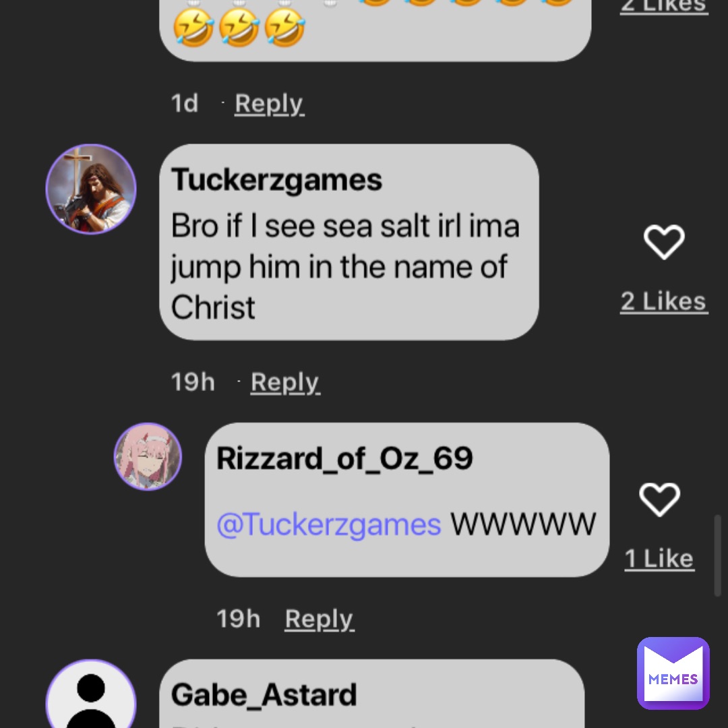Image resolution: width=728 pixels, height=728 pixels.
Task: View the 2 Likes on Tuckerzgames comment
Action: [x=663, y=301]
